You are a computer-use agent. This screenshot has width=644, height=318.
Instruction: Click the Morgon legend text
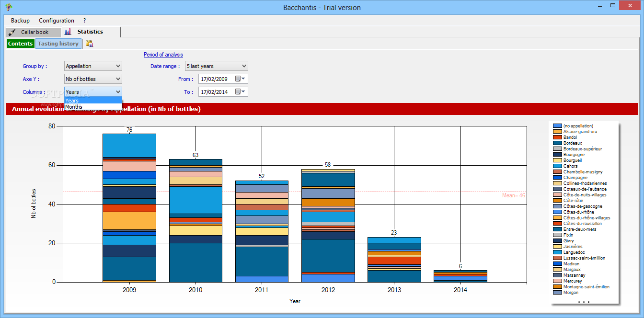(x=571, y=293)
